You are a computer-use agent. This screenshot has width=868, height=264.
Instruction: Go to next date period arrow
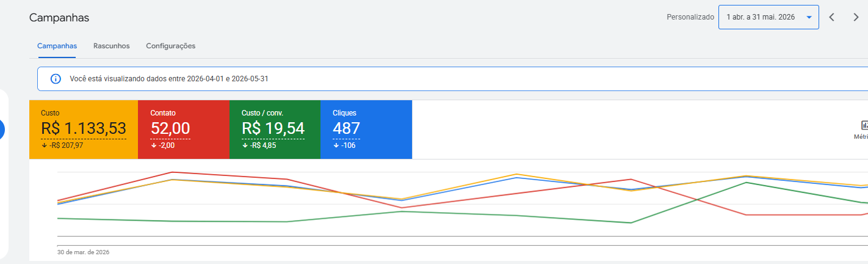coord(856,17)
